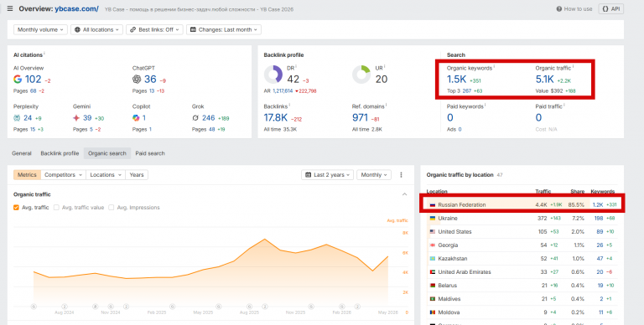The image size is (644, 325).
Task: Open Grok citations value 246
Action: point(208,118)
